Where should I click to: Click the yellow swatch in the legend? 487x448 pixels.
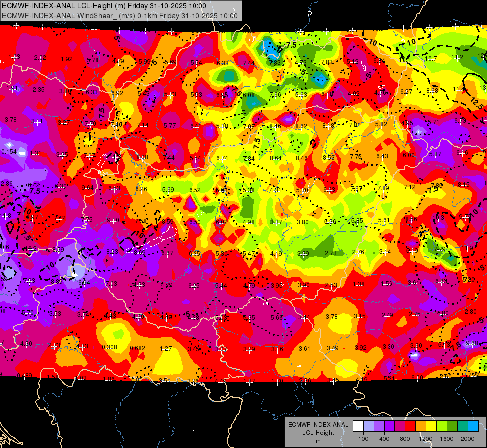[431, 426]
